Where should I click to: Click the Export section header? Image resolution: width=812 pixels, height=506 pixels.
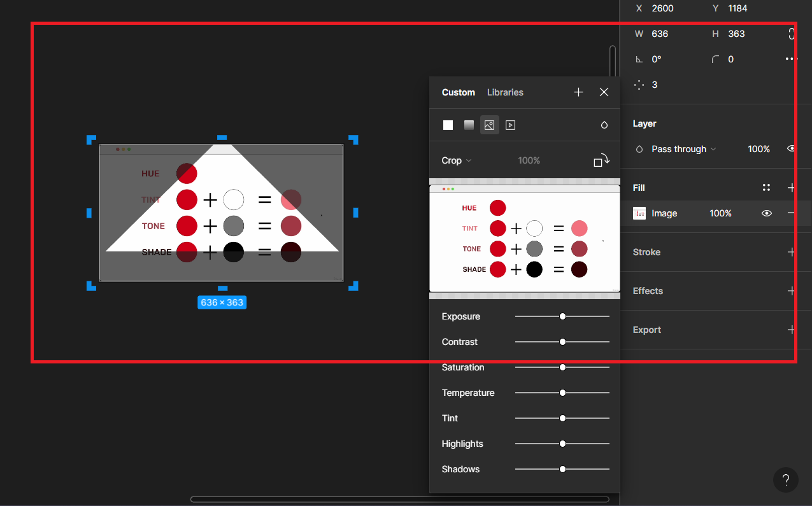(647, 330)
